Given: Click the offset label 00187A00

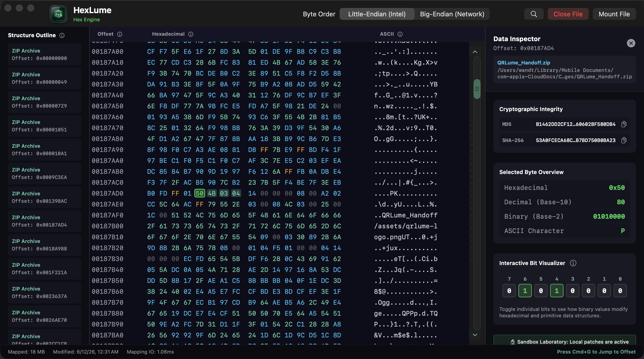Looking at the screenshot, I should click(x=107, y=52).
